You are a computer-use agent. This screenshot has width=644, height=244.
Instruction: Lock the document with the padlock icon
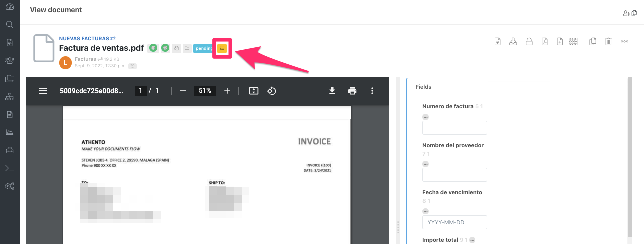pos(529,42)
